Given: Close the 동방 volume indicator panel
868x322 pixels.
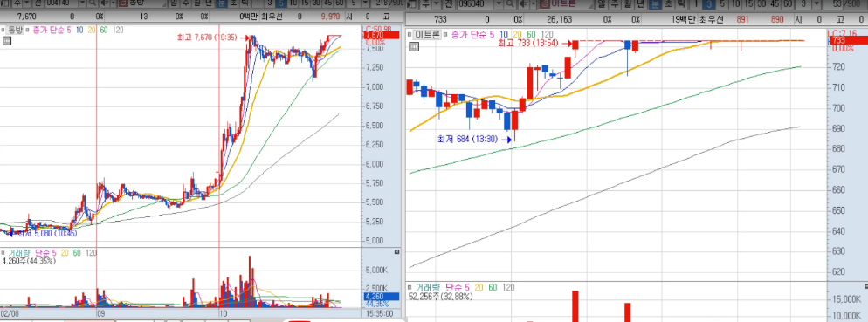Looking at the screenshot, I should tap(396, 251).
